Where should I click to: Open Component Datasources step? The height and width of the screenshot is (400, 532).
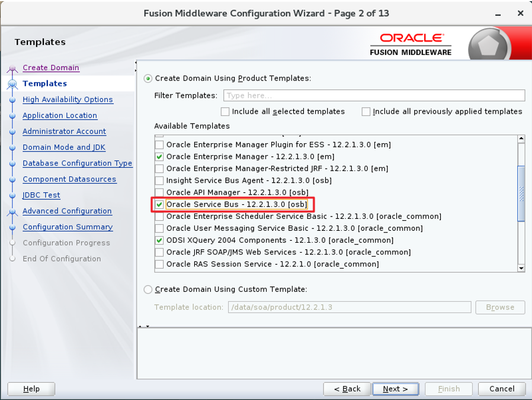[69, 179]
